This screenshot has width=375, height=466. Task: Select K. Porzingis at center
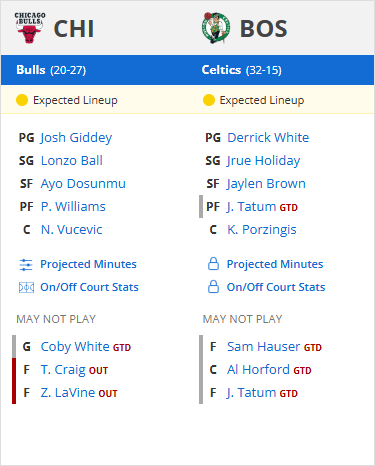(262, 230)
